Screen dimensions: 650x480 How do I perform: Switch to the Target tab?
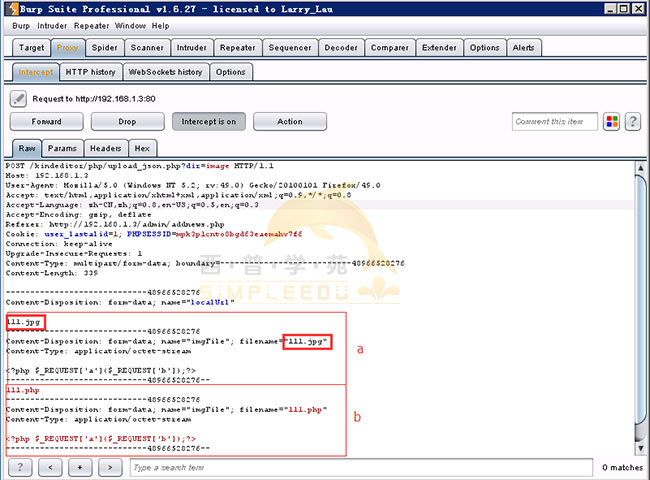[x=32, y=48]
